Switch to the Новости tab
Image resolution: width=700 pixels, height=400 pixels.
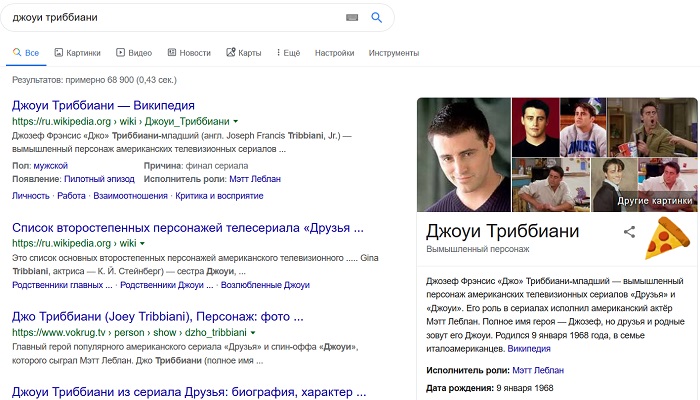pos(189,53)
